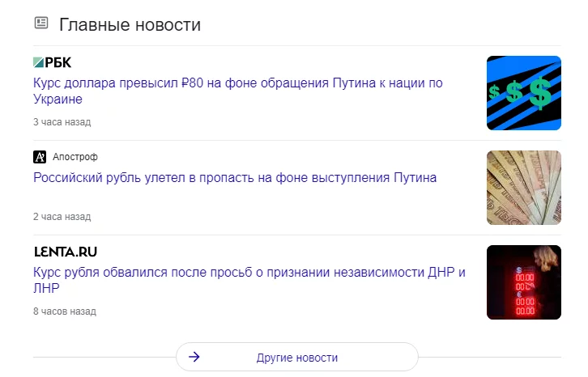This screenshot has width=588, height=377.
Task: Open the ruble banknotes thumbnail
Action: [x=523, y=187]
